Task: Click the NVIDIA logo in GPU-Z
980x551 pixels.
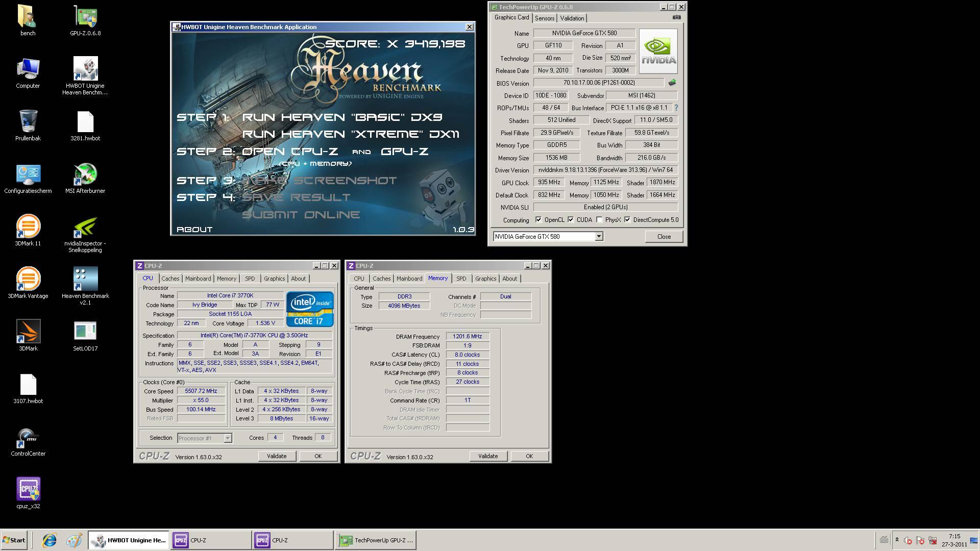Action: click(658, 51)
